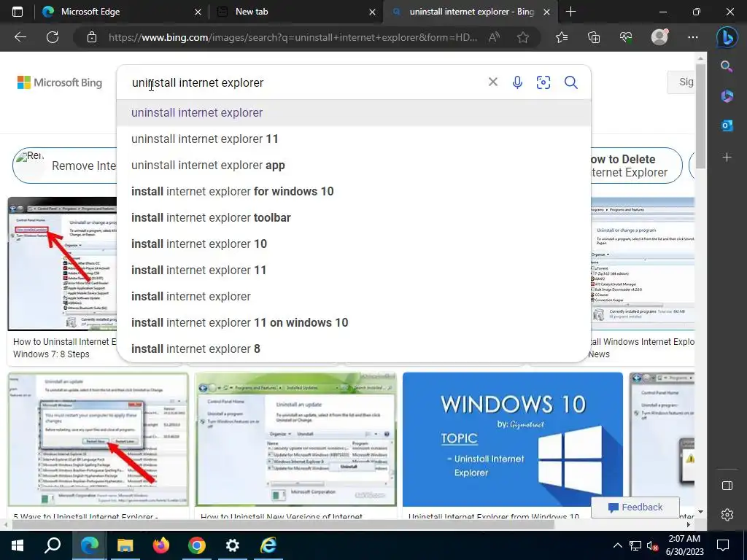The height and width of the screenshot is (560, 747).
Task: Submit the Bing search with magnifier icon
Action: coord(570,82)
